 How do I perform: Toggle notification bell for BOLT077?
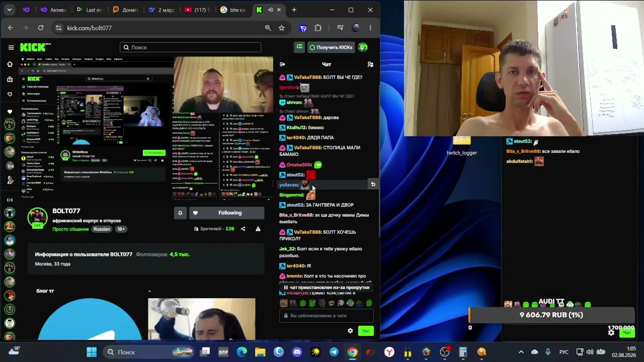[180, 213]
